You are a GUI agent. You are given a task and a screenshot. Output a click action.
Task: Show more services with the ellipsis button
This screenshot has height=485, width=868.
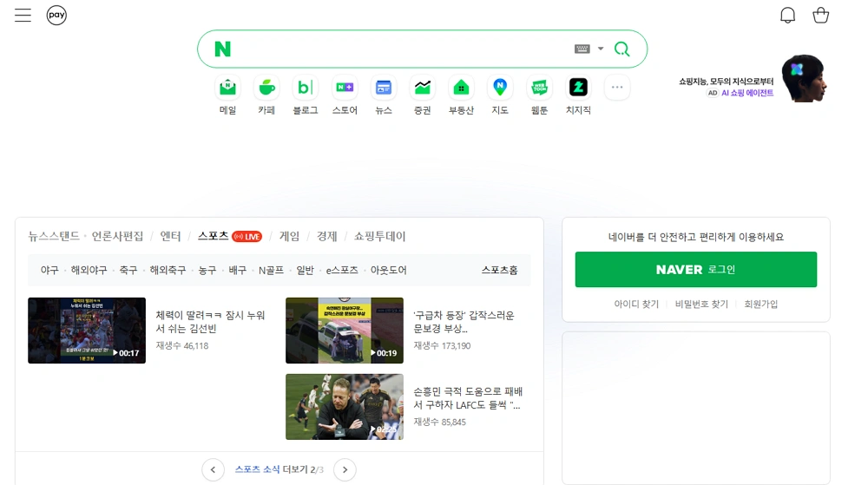[617, 88]
